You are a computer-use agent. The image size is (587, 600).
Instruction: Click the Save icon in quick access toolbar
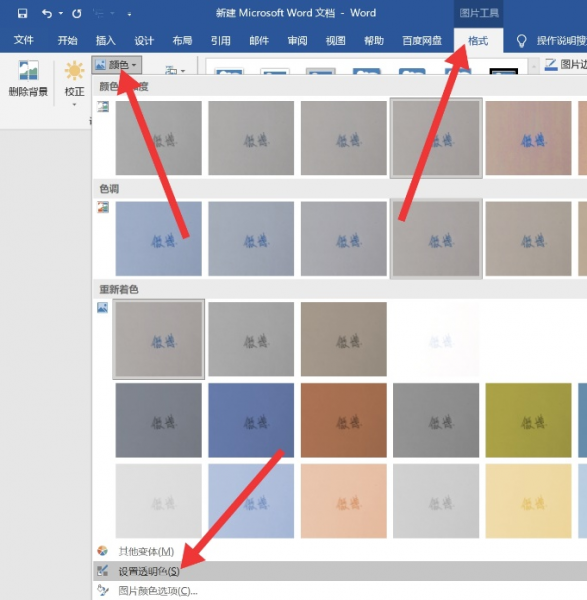(23, 13)
